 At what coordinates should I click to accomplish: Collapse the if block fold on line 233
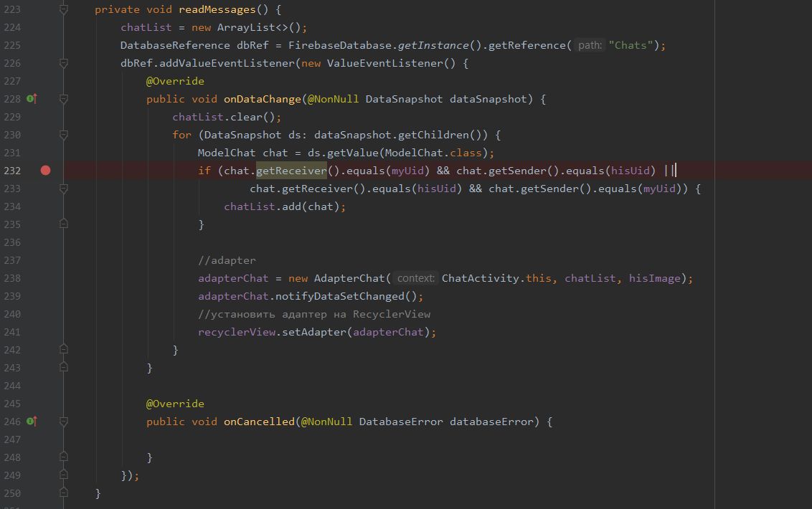tap(64, 189)
